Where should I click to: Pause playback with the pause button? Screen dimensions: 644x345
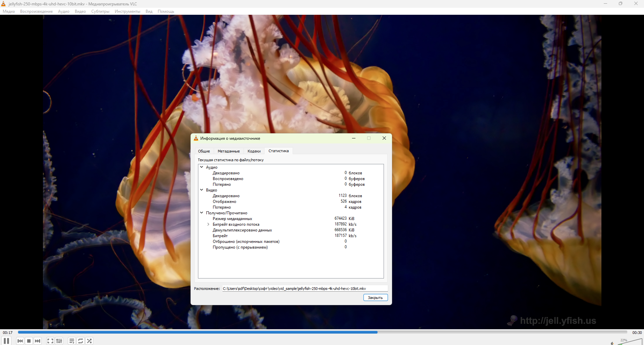click(6, 341)
